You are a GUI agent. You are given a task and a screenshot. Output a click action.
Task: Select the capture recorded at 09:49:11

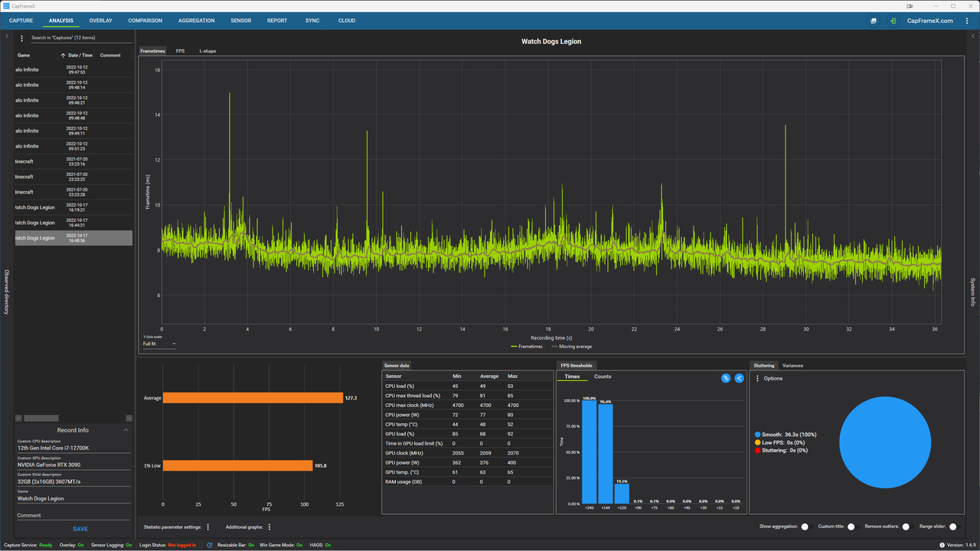pos(73,131)
